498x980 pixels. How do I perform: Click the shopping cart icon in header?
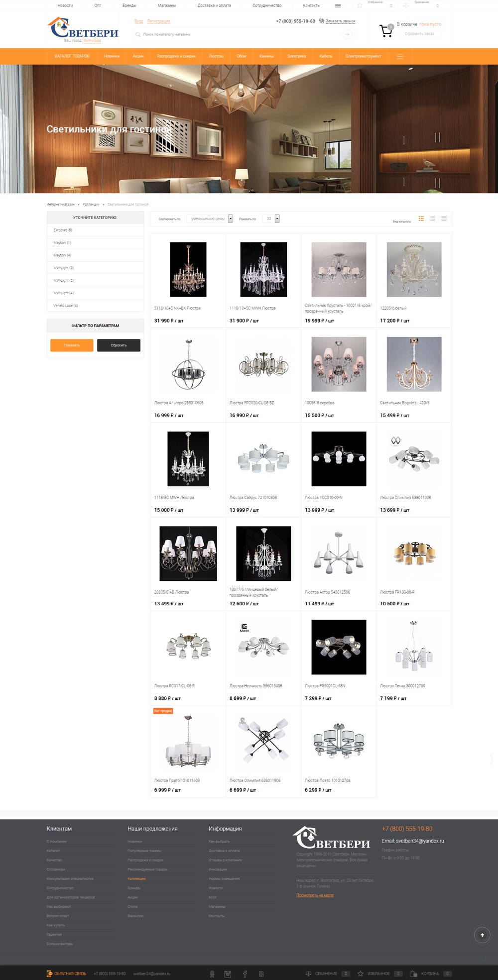point(386,30)
